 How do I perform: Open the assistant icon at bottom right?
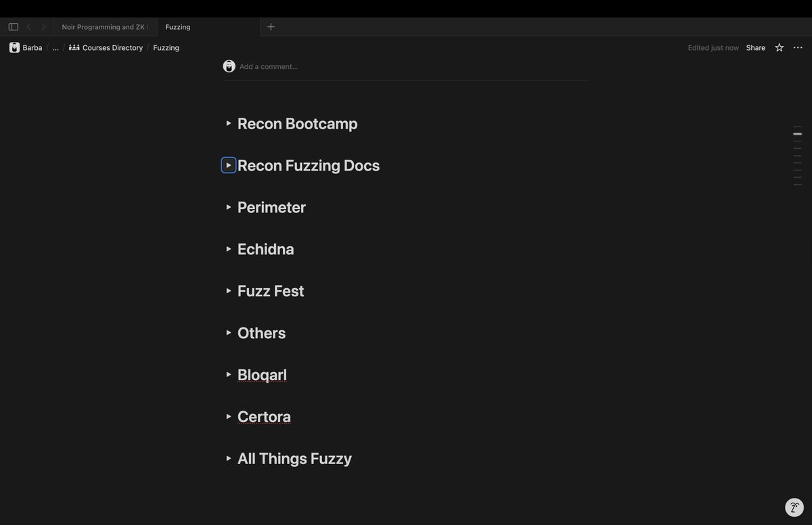tap(794, 507)
